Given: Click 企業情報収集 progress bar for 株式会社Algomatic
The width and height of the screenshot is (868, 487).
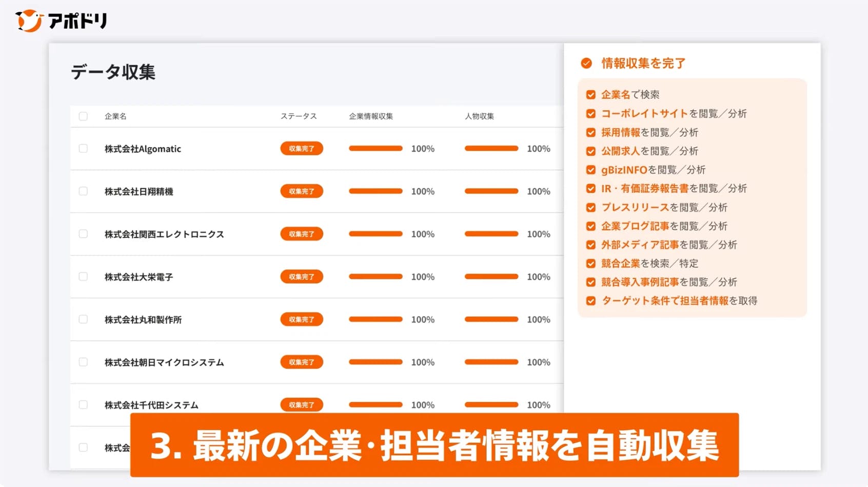Looking at the screenshot, I should pyautogui.click(x=376, y=149).
